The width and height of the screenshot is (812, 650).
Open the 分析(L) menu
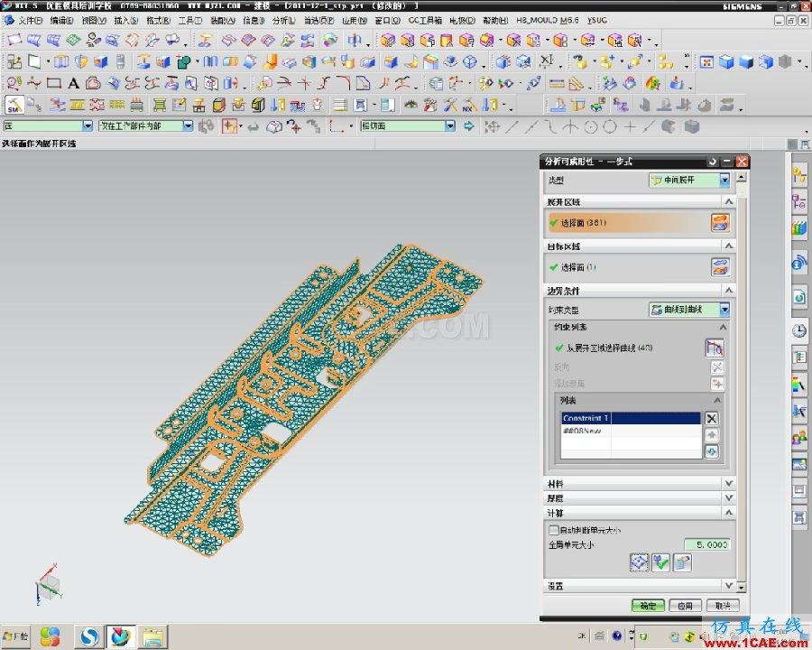tap(283, 20)
